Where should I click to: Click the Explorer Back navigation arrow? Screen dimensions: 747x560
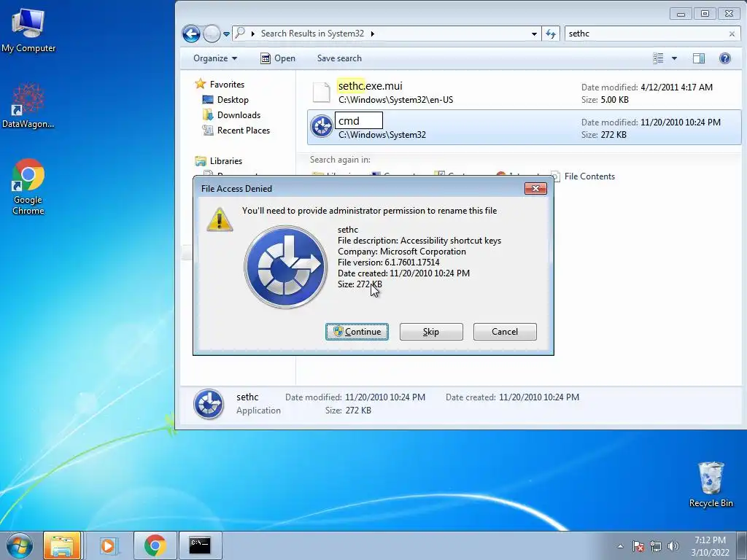pos(191,34)
